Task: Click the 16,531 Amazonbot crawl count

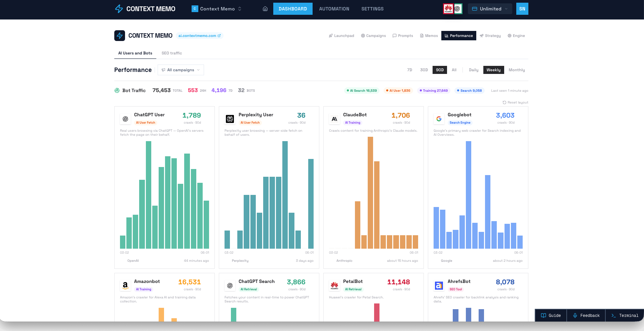Action: [190, 282]
